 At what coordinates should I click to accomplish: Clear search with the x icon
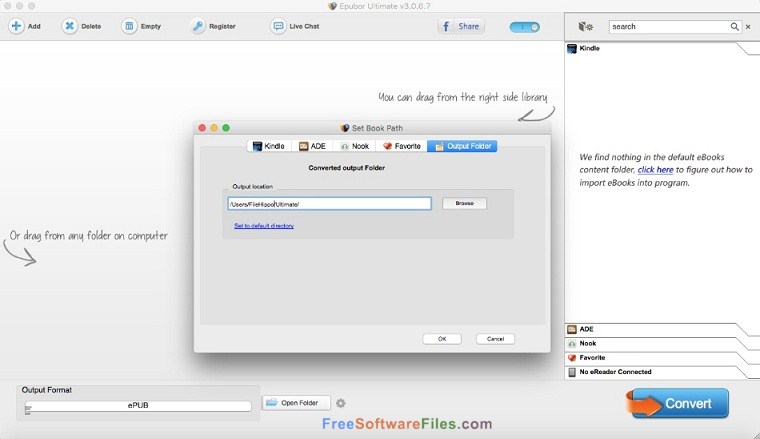(x=748, y=27)
